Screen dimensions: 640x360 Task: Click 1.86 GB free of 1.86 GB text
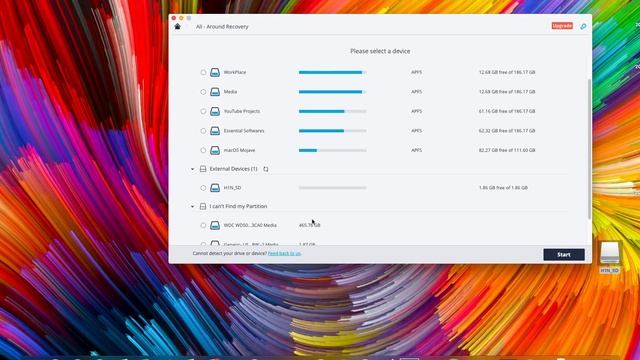point(503,188)
